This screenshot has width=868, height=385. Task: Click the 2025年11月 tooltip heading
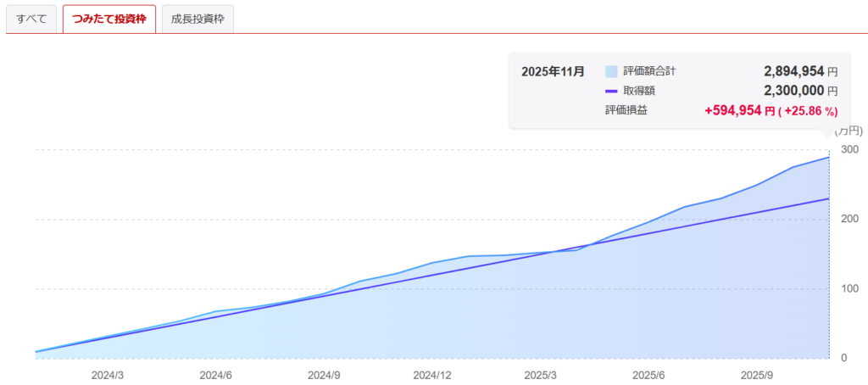pyautogui.click(x=553, y=71)
